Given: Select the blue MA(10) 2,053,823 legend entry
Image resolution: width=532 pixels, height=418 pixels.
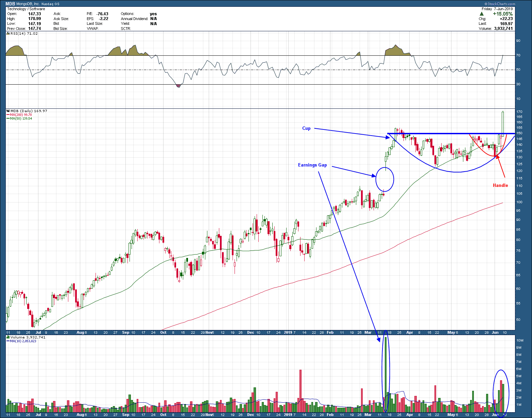Looking at the screenshot, I should [21, 341].
